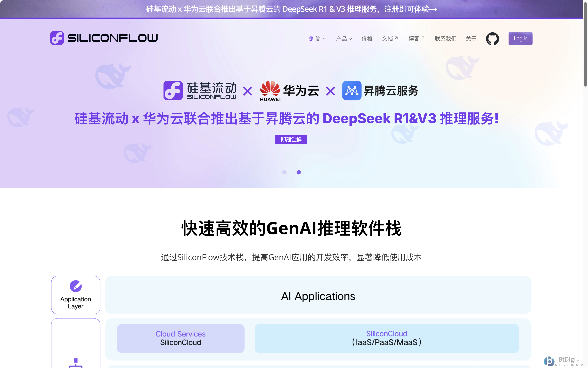Select the second carousel slide dot
588x368 pixels.
tap(299, 172)
